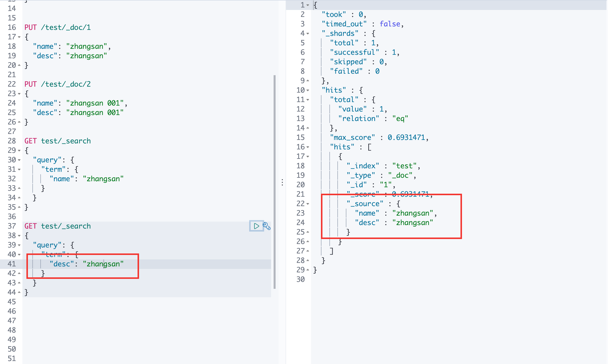Collapse outer hits object at response line 10
Screen dimensions: 608x364
308,90
